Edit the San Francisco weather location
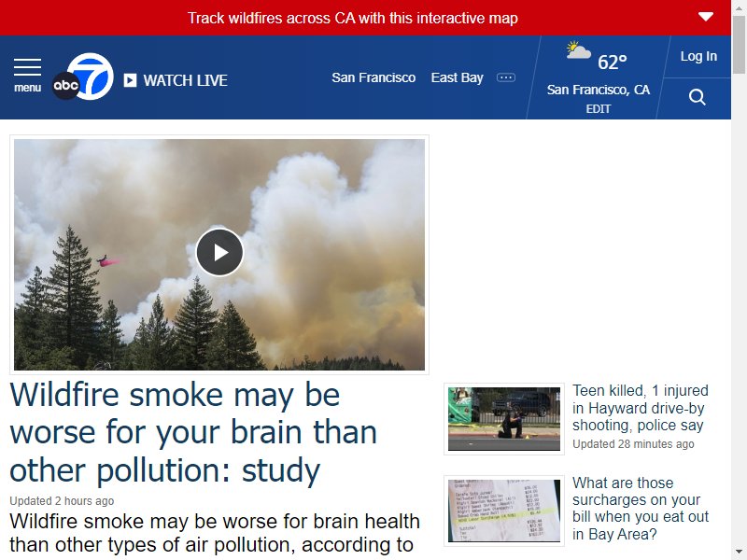Image resolution: width=747 pixels, height=560 pixels. coord(598,109)
